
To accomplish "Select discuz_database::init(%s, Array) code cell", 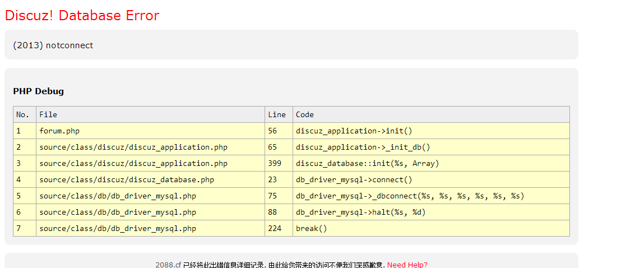I will point(431,163).
